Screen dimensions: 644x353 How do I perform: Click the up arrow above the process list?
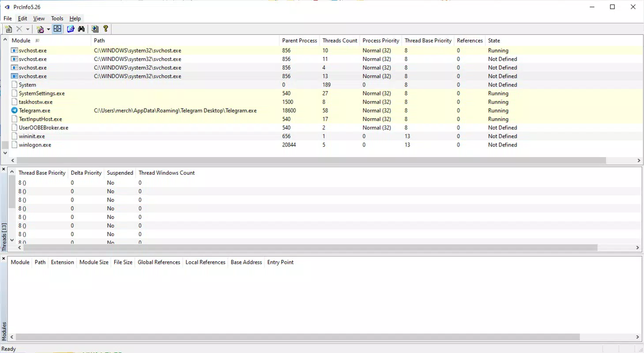[x=5, y=40]
